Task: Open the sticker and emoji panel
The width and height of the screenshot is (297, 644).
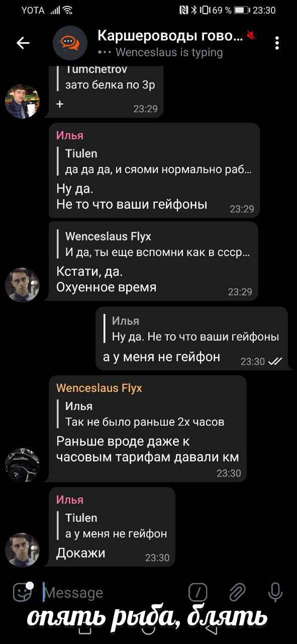Action: (23, 592)
